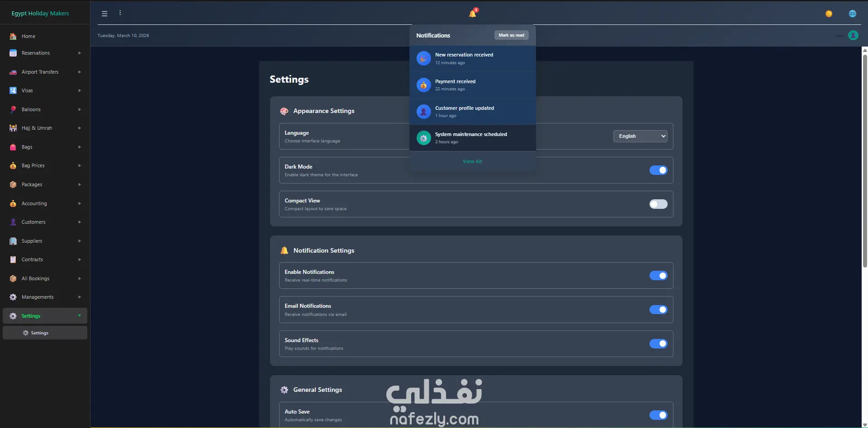Open the New reservation received notification
The image size is (868, 428).
pos(473,58)
